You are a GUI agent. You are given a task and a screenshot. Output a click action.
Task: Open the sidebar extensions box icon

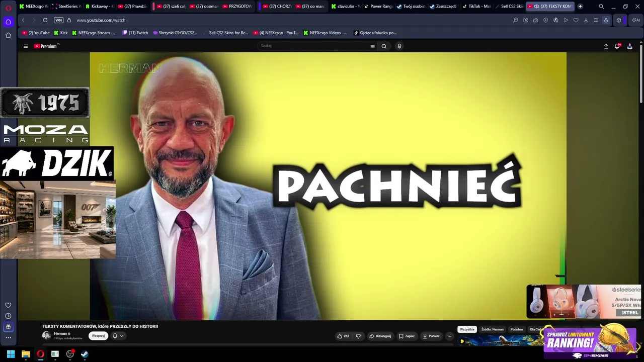click(x=8, y=327)
